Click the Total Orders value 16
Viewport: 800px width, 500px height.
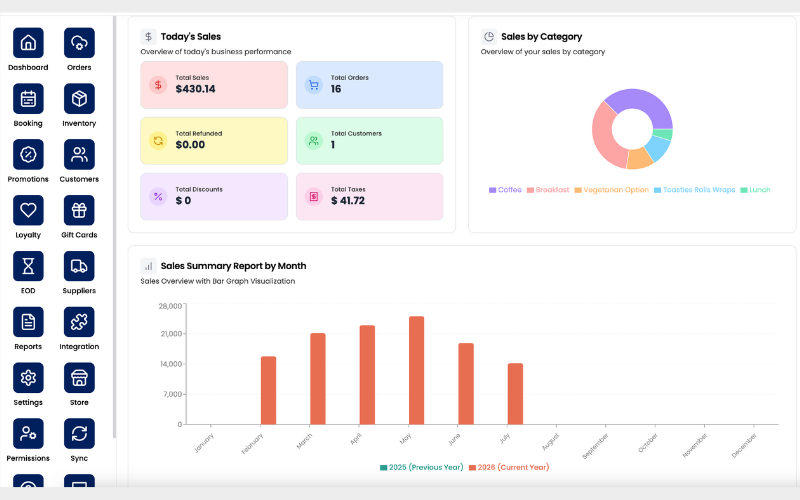coord(336,89)
